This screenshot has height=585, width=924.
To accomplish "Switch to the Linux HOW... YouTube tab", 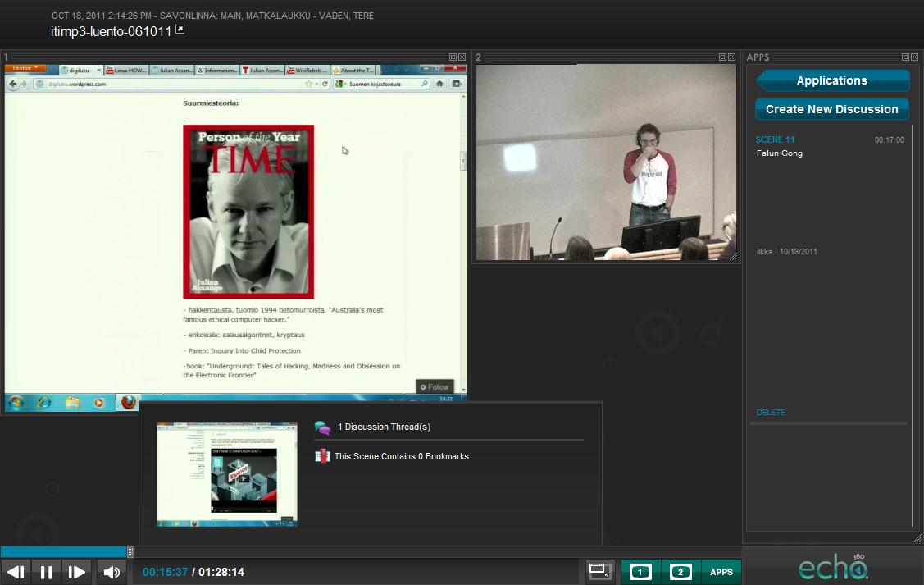I will pyautogui.click(x=126, y=71).
